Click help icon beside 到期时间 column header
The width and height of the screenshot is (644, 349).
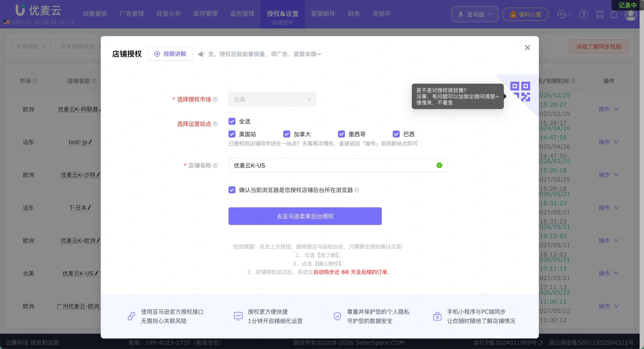pos(573,81)
